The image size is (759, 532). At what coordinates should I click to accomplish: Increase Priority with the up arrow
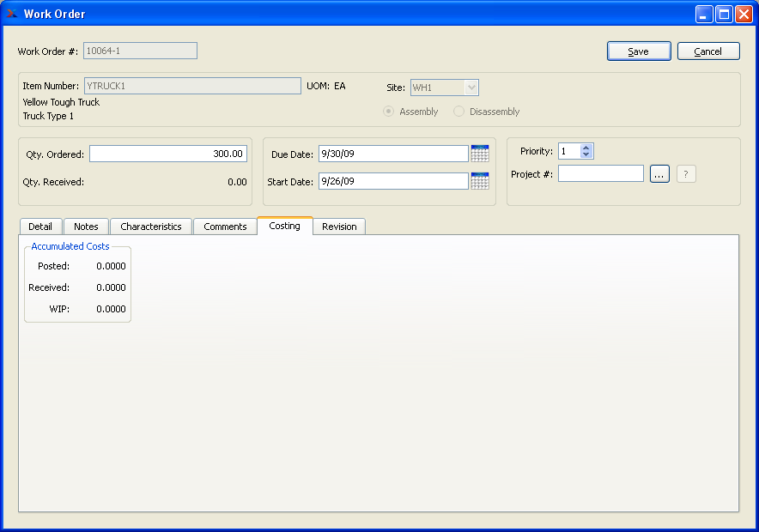click(x=586, y=148)
